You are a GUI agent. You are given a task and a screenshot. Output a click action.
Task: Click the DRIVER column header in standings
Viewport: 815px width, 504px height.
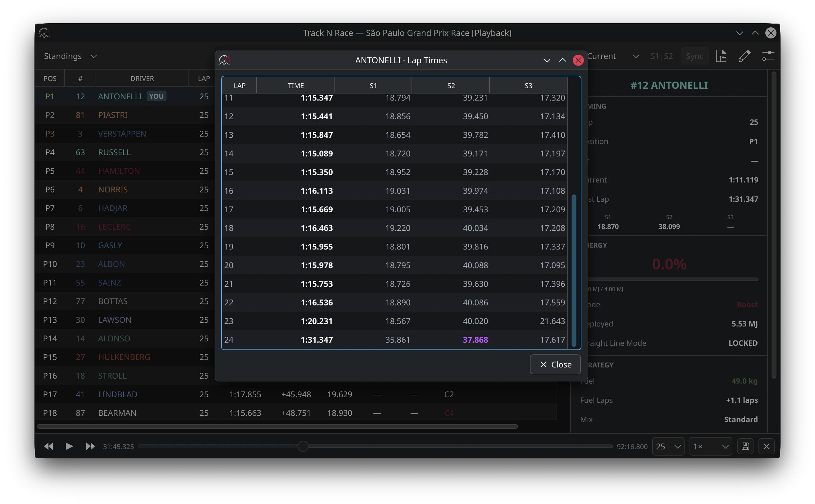click(142, 78)
